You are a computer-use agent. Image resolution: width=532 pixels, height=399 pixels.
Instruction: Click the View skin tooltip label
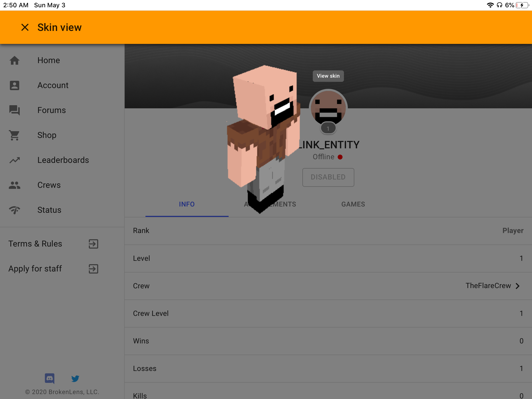tap(328, 76)
